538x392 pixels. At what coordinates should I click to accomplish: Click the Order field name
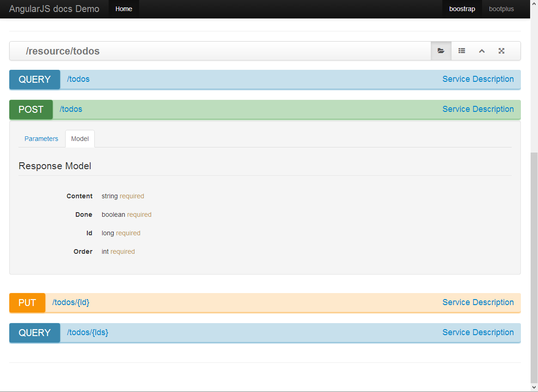(83, 251)
